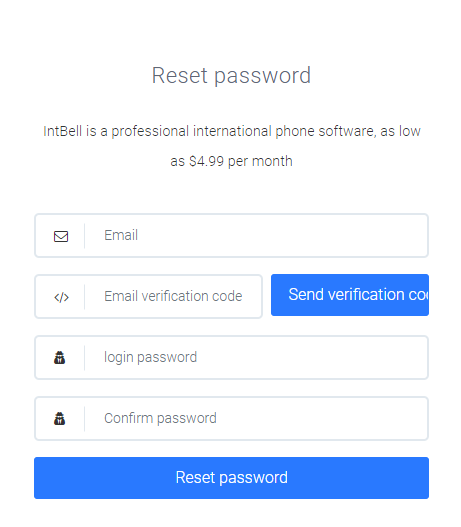This screenshot has width=461, height=527.
Task: Click the icon beside login password
Action: tap(59, 358)
